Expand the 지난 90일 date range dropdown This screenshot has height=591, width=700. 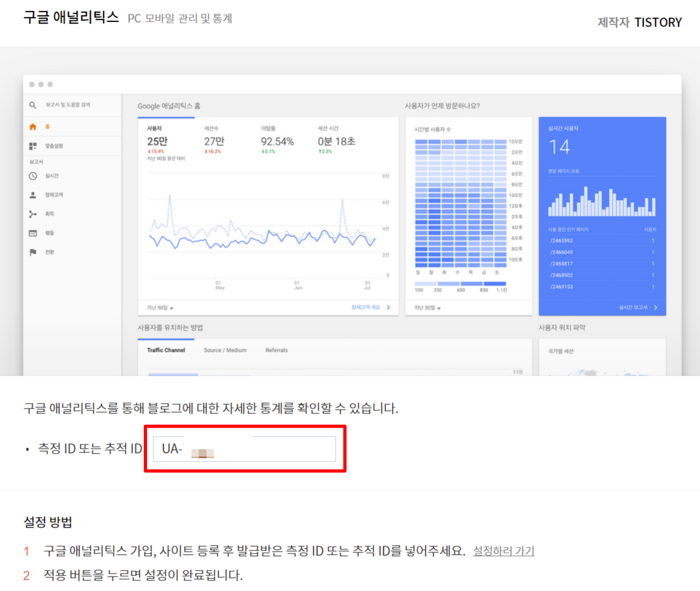tap(160, 308)
